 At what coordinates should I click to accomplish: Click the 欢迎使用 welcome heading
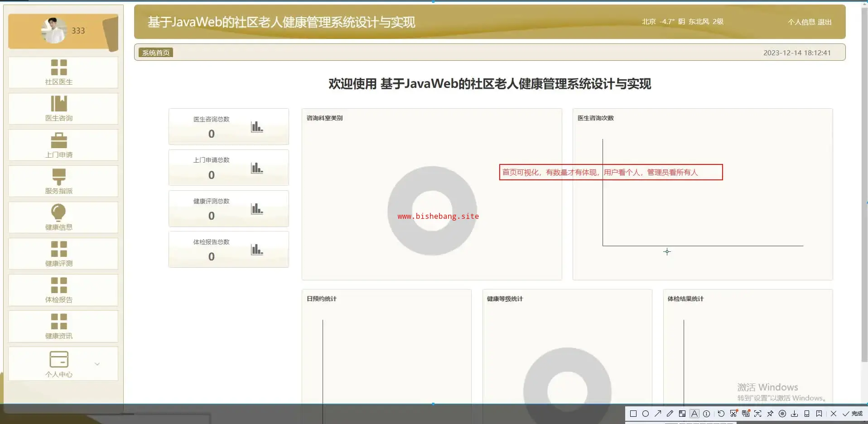click(490, 84)
